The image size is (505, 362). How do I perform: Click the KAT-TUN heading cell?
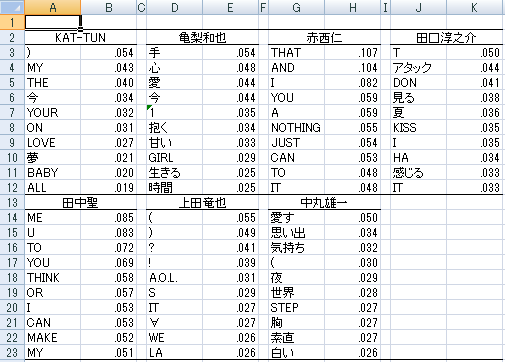[81, 37]
